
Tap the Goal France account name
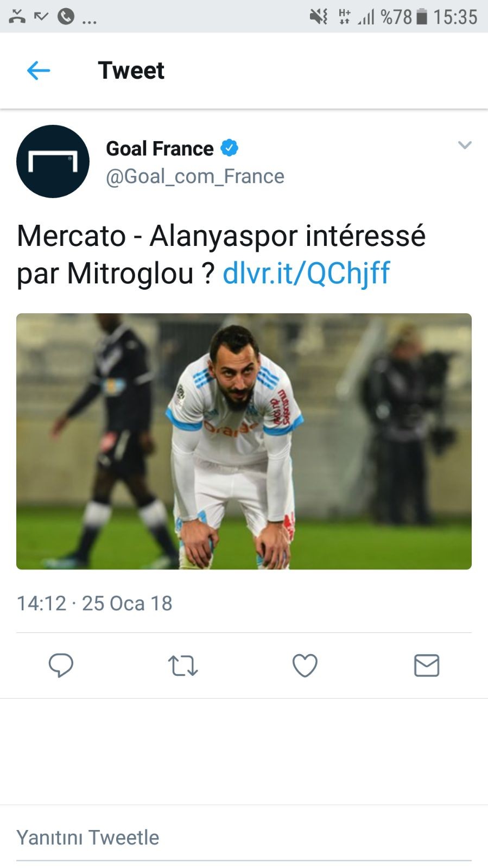(160, 148)
